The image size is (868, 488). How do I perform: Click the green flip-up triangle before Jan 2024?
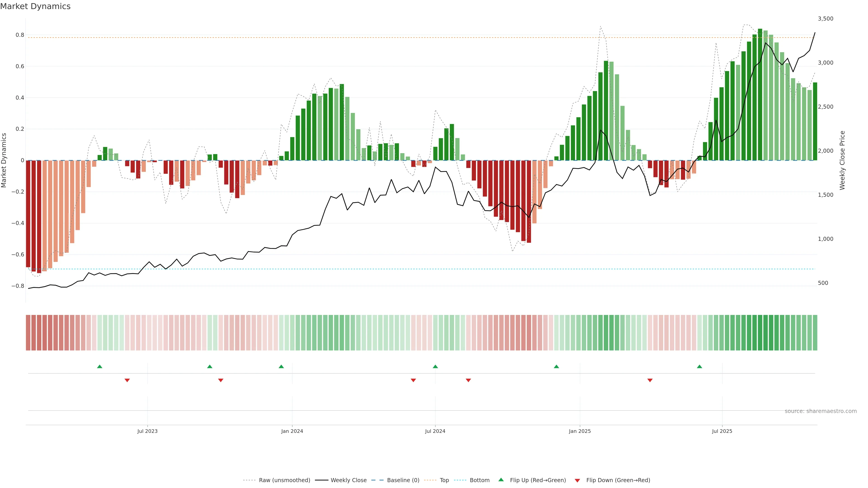pos(281,366)
